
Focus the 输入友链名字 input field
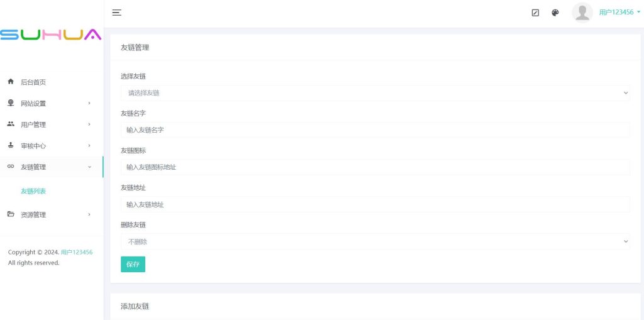point(375,130)
